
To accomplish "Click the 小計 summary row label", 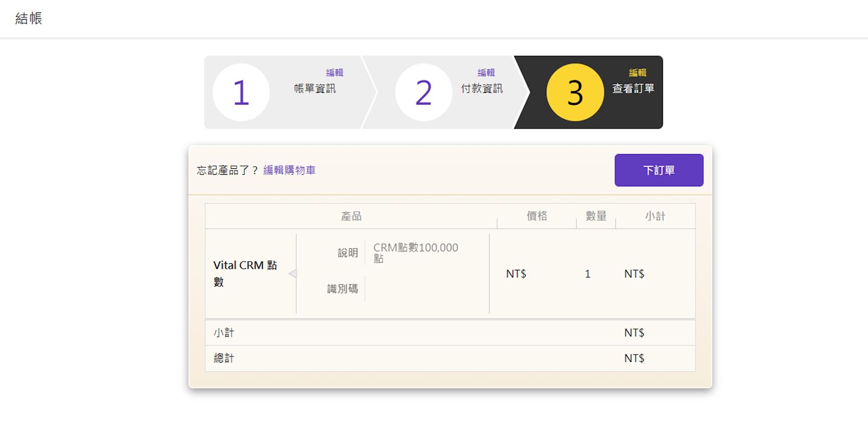I will coord(224,333).
